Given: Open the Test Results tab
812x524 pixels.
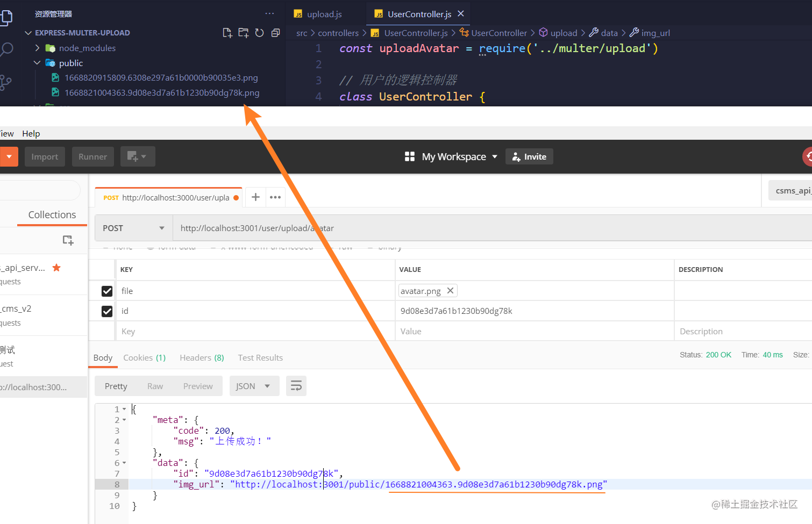Looking at the screenshot, I should 260,358.
